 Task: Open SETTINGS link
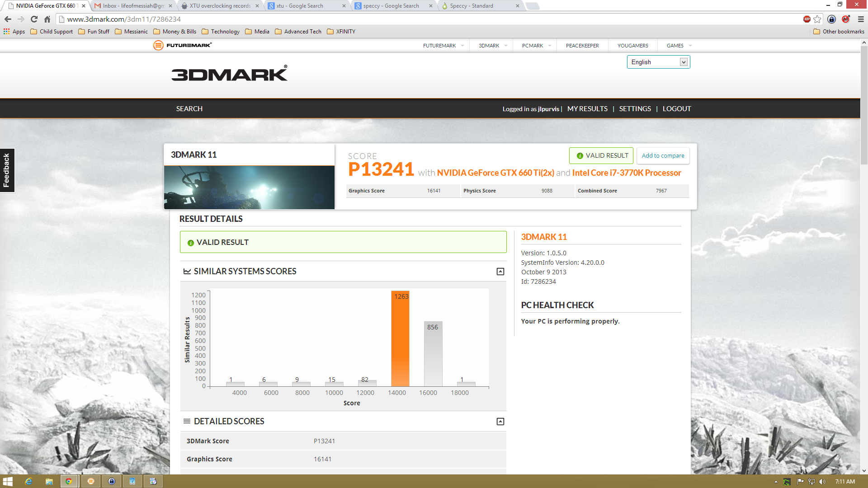(x=635, y=109)
